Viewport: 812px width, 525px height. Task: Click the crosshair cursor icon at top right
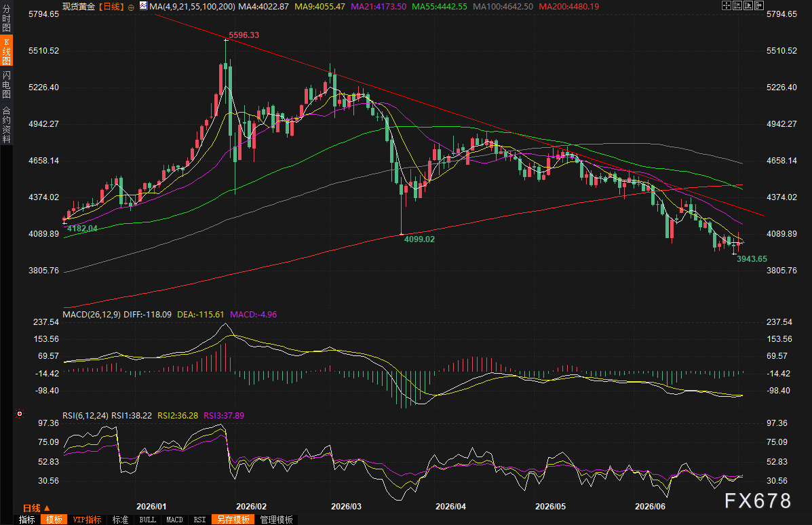click(x=727, y=5)
